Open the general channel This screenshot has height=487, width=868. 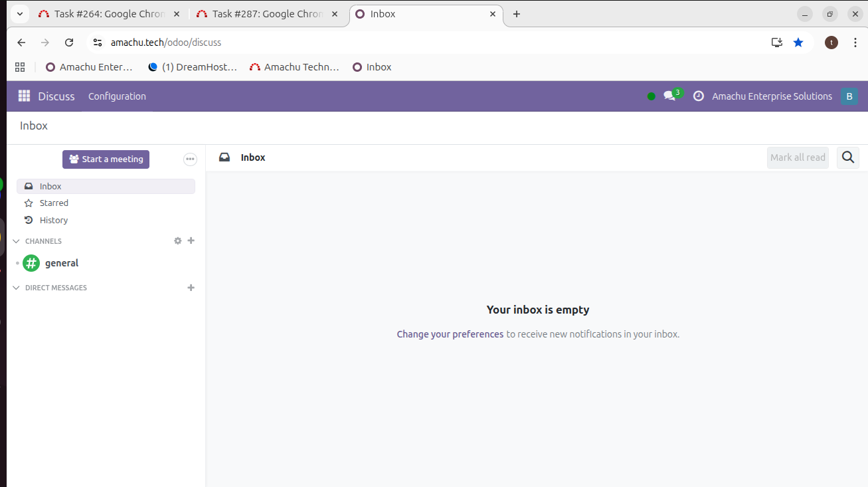pos(61,263)
